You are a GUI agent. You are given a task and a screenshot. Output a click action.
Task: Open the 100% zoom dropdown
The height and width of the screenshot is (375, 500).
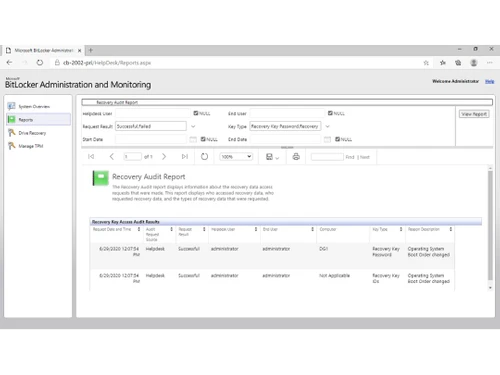coord(236,157)
